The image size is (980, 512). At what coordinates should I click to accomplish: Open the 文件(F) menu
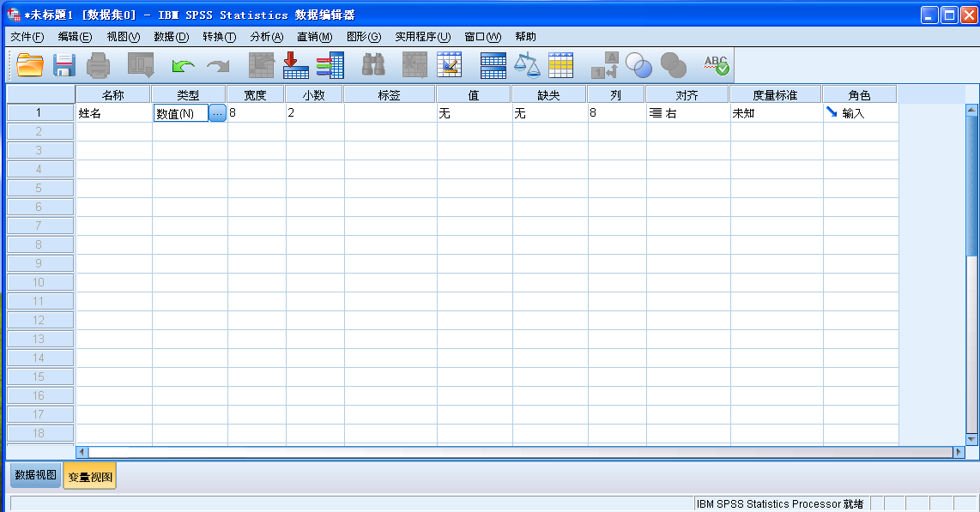click(27, 37)
